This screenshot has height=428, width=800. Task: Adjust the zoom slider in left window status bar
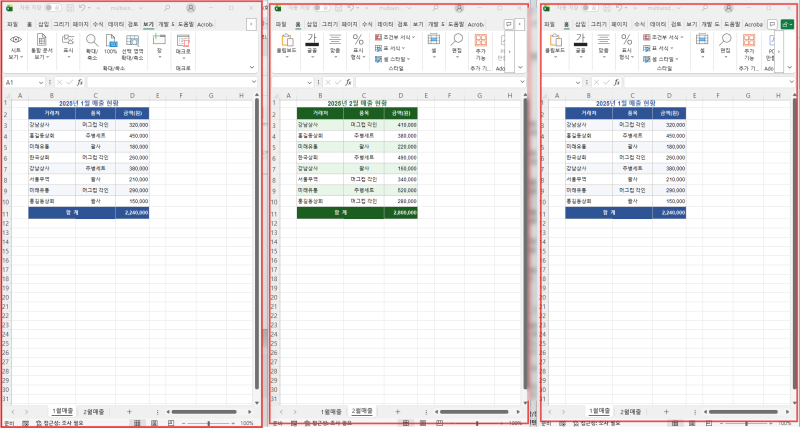click(208, 423)
